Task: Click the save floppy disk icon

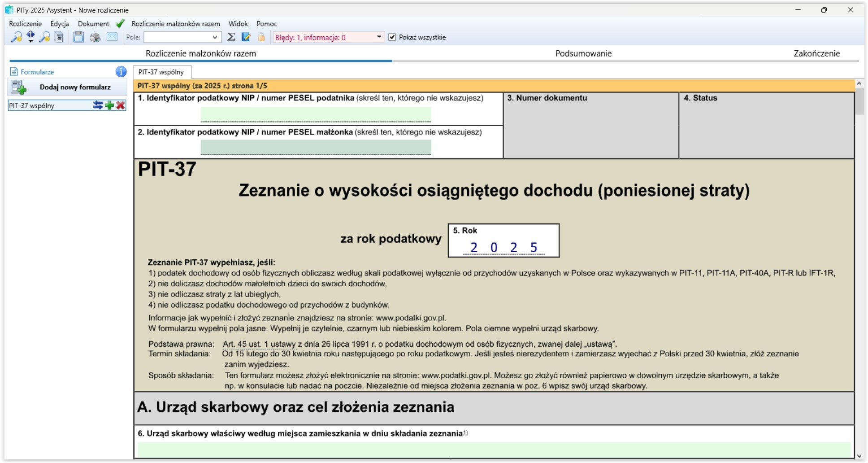Action: (78, 37)
